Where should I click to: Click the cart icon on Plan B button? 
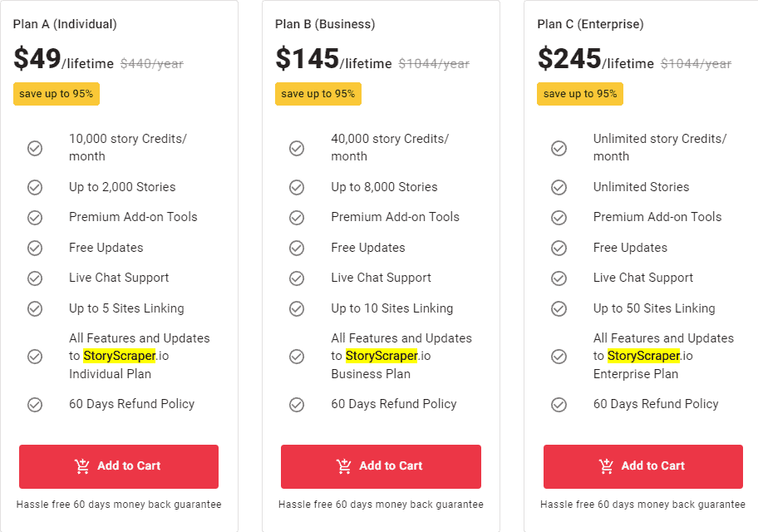[x=345, y=466]
